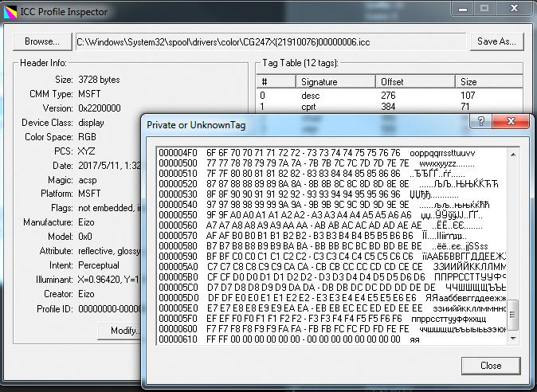Click the Magic value acsp
537x392 pixels.
point(88,180)
